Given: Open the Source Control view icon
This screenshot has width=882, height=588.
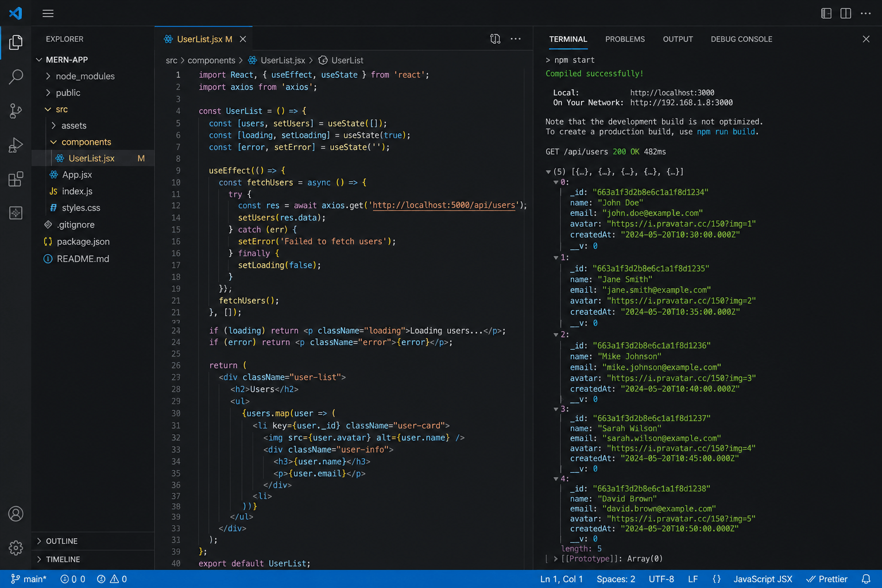Looking at the screenshot, I should [x=16, y=111].
